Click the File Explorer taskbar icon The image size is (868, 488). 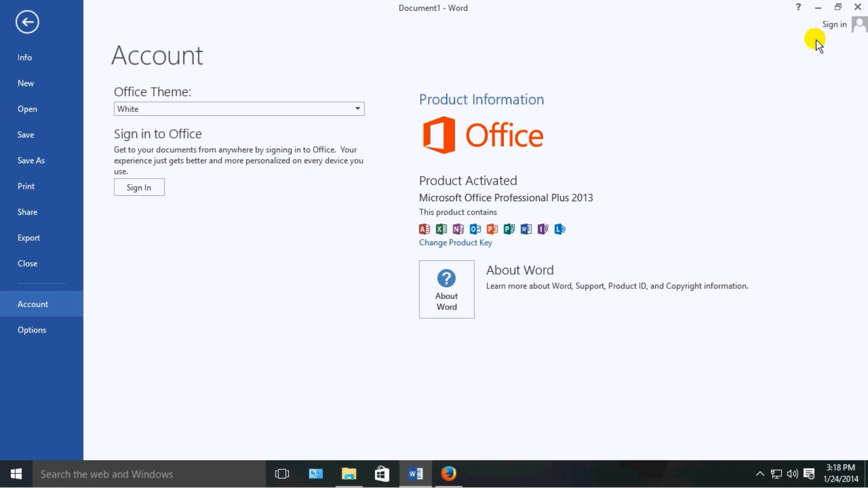point(349,474)
